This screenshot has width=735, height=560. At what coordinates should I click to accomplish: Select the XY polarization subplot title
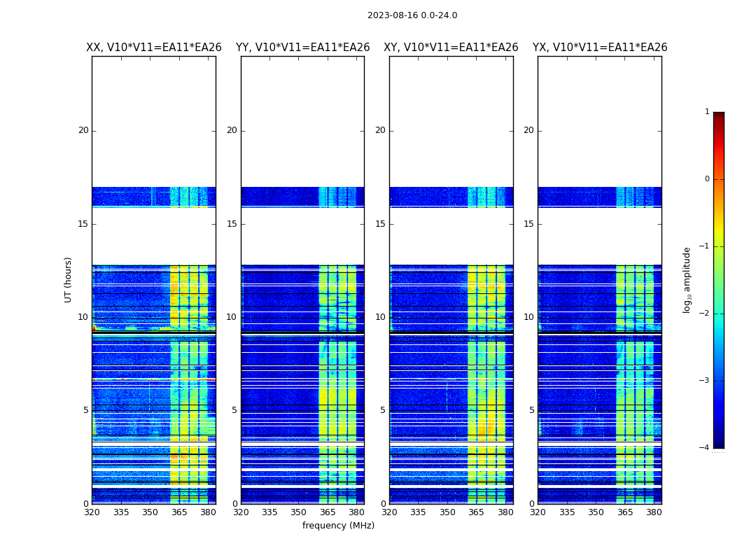(451, 48)
